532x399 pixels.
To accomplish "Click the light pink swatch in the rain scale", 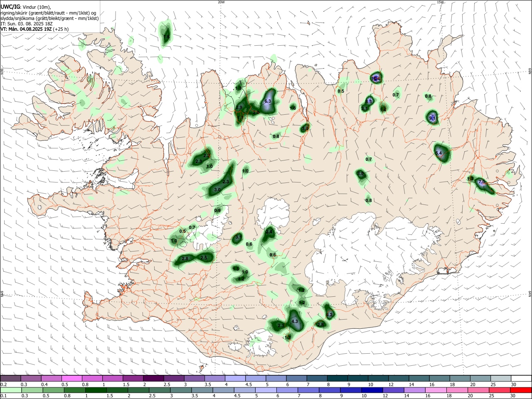I will 436,390.
